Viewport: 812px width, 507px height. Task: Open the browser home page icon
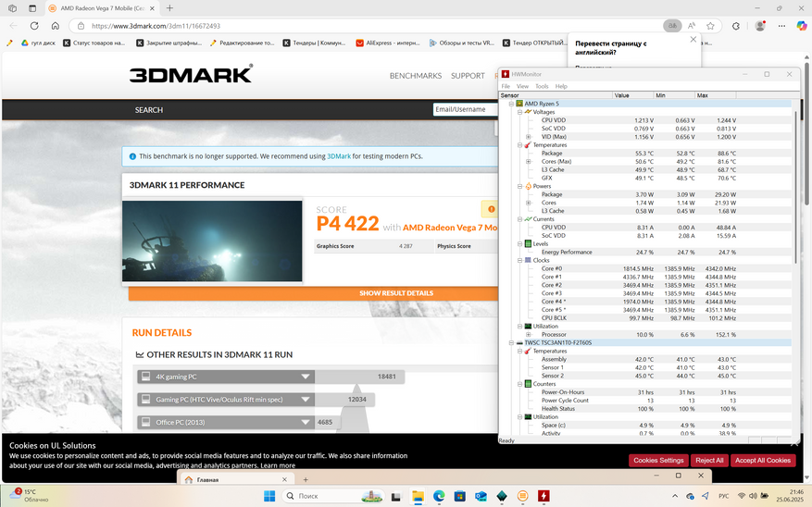point(56,25)
